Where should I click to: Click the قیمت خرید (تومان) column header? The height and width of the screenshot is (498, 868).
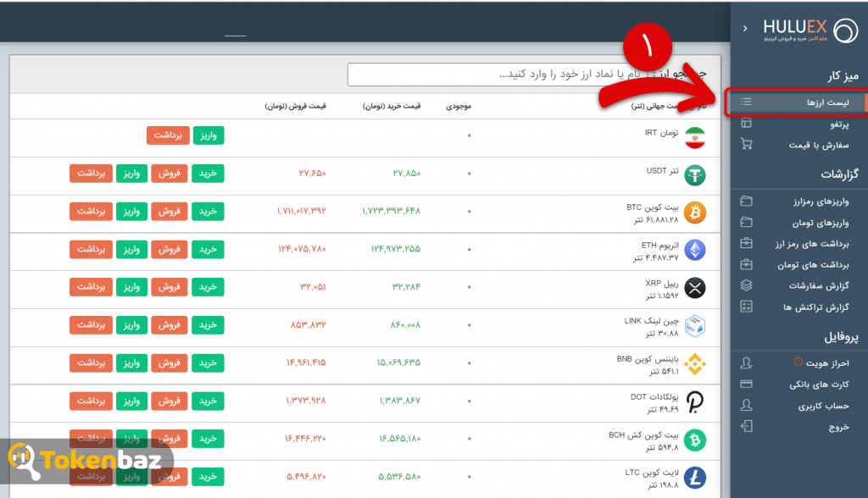tap(392, 106)
